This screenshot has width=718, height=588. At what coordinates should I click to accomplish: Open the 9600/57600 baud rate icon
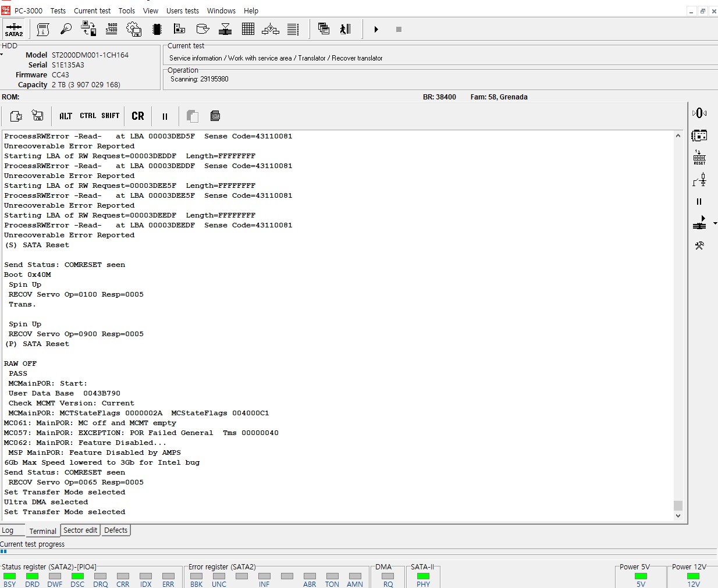click(112, 28)
